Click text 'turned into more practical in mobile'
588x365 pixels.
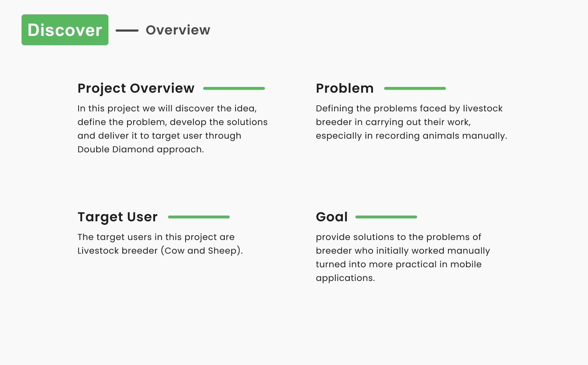click(x=399, y=264)
